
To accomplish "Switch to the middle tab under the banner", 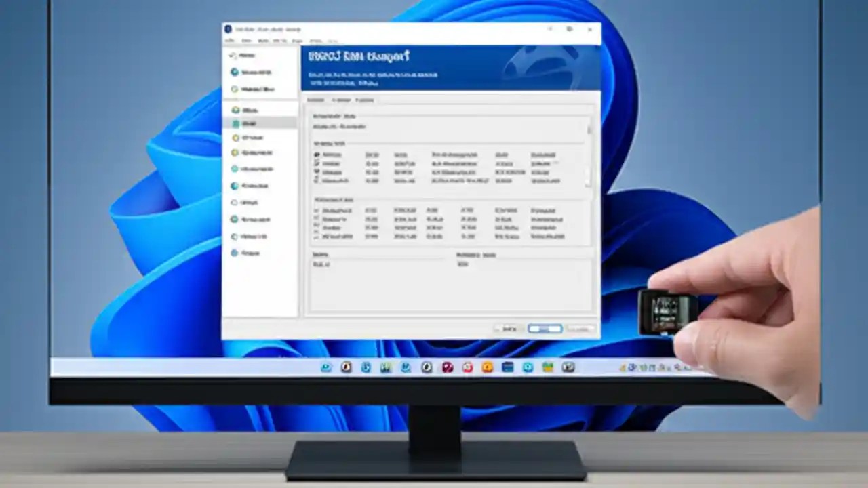I will (x=341, y=100).
